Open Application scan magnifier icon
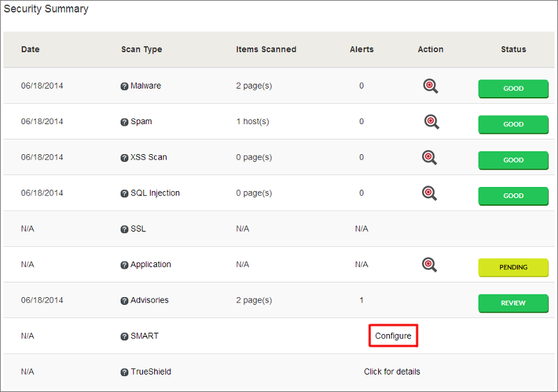Screen dimensions: 558x392 (x=430, y=264)
